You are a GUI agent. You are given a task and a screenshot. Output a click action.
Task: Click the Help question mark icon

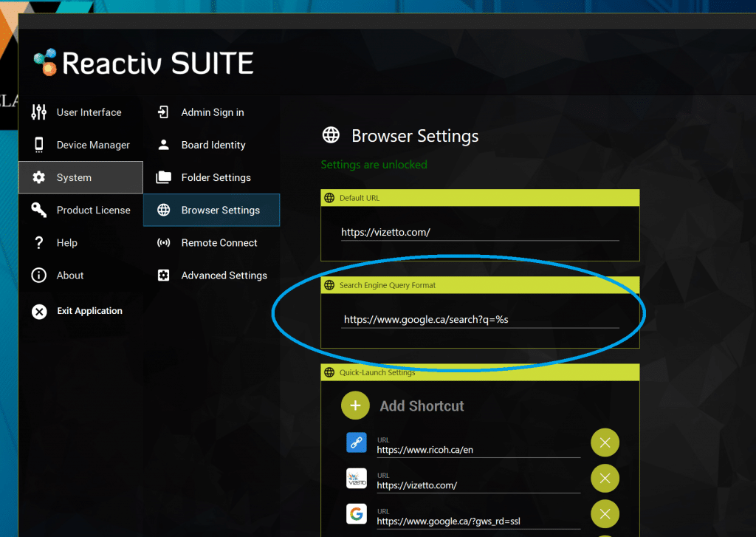pos(39,243)
